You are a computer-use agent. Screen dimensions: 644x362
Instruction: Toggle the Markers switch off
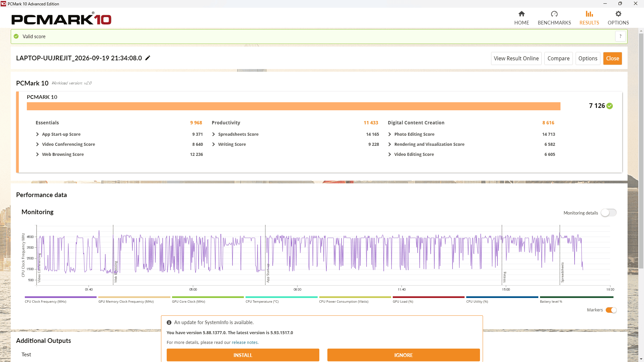tap(611, 310)
